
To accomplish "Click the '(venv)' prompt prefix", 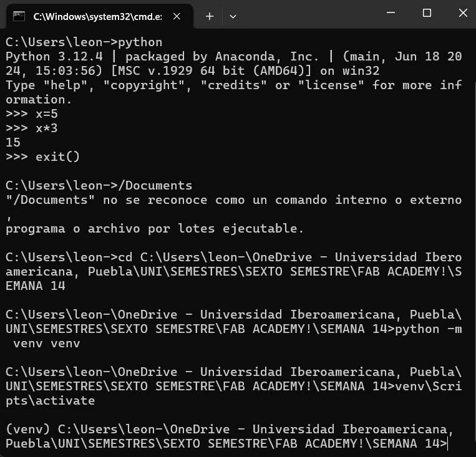I will tap(27, 430).
